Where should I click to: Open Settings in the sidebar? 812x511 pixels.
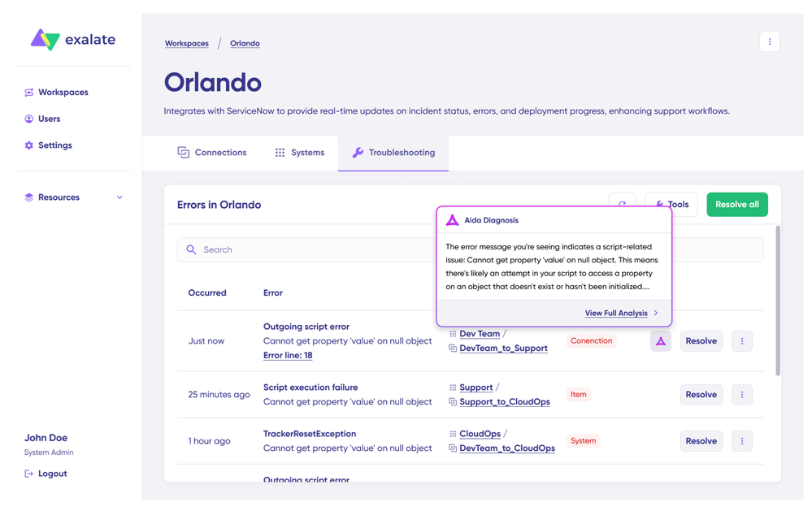(x=48, y=145)
